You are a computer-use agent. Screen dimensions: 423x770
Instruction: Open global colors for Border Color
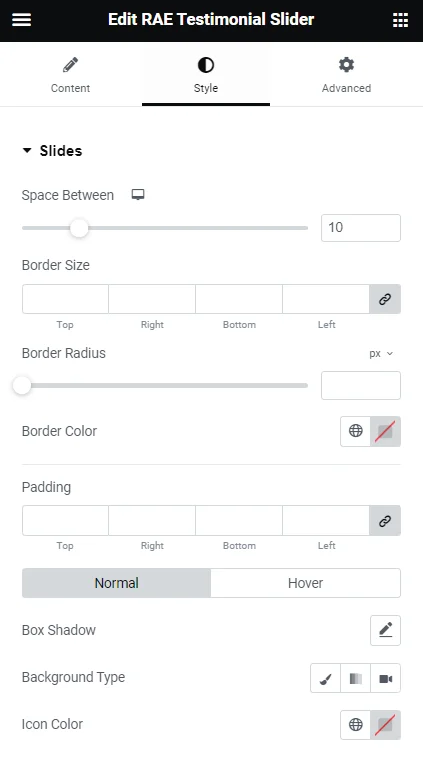click(356, 431)
